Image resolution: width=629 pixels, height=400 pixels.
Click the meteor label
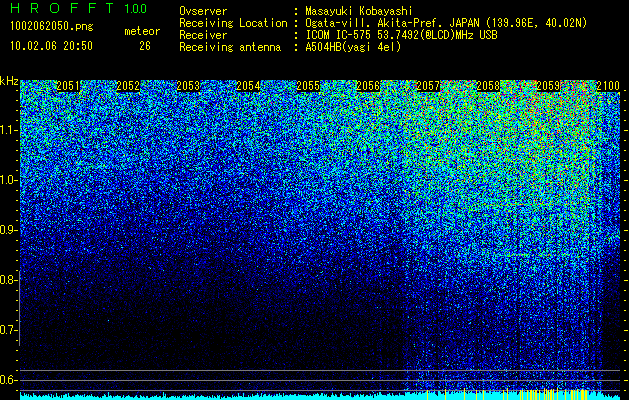pyautogui.click(x=142, y=31)
